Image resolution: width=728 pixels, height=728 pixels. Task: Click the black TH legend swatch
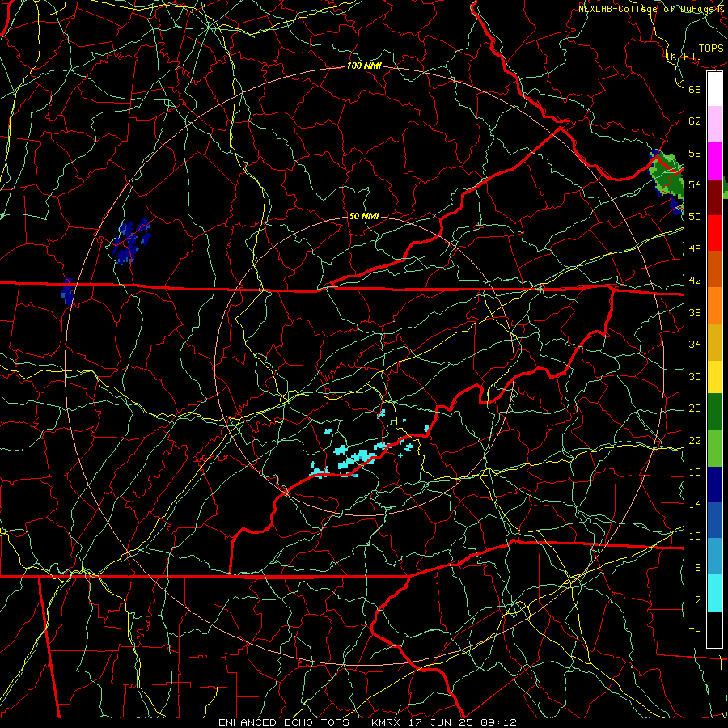tap(714, 629)
